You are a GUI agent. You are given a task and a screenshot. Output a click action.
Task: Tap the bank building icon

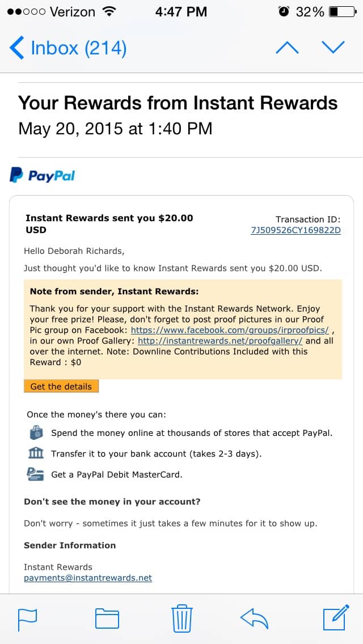tap(36, 453)
